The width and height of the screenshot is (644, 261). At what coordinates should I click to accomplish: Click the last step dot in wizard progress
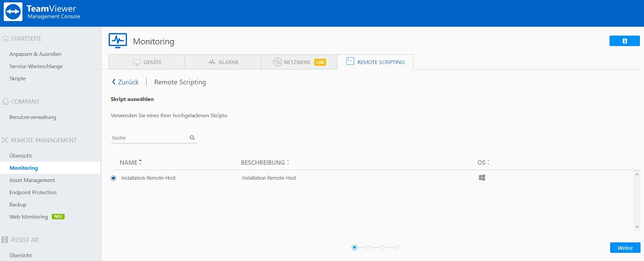[397, 248]
